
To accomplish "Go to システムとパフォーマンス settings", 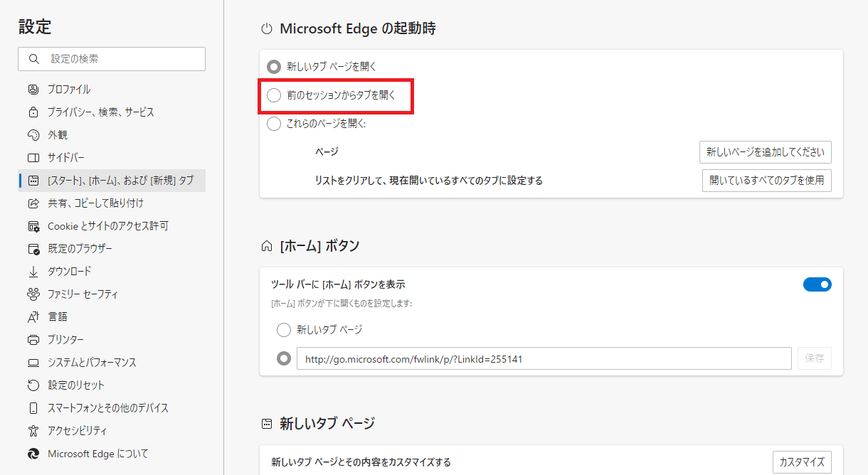I will coord(112,363).
